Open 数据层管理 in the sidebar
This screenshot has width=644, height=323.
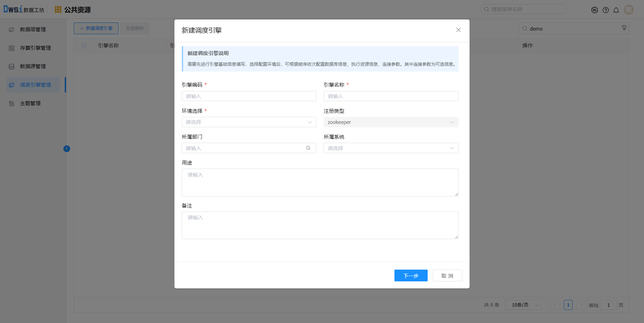(x=33, y=30)
